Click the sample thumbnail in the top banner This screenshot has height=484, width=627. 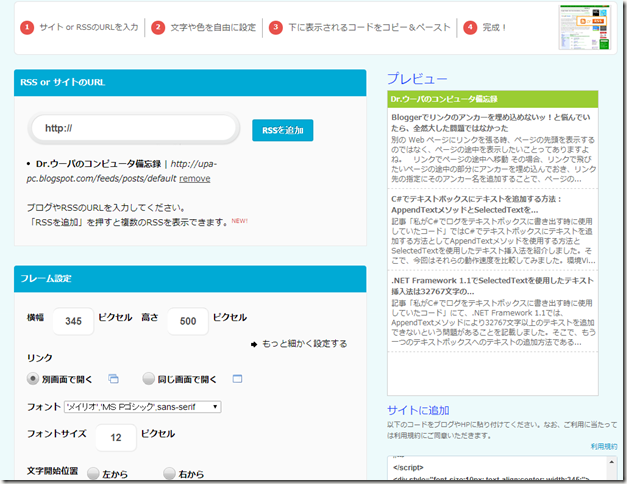click(585, 27)
